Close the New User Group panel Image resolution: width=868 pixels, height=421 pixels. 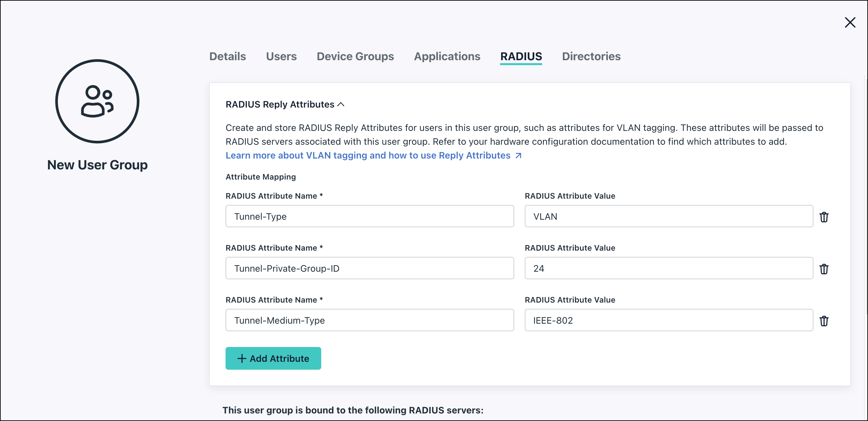click(850, 23)
